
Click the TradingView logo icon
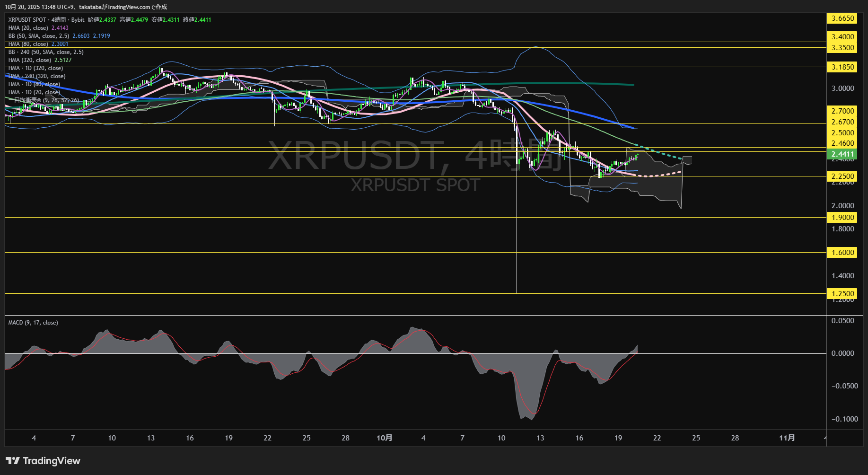coord(12,461)
